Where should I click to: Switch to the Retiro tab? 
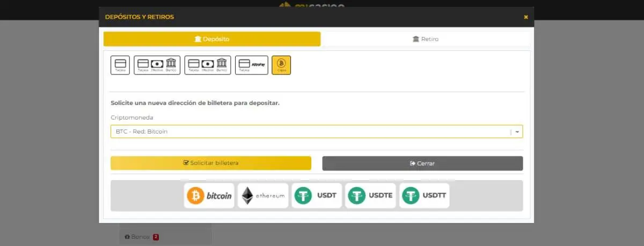426,39
